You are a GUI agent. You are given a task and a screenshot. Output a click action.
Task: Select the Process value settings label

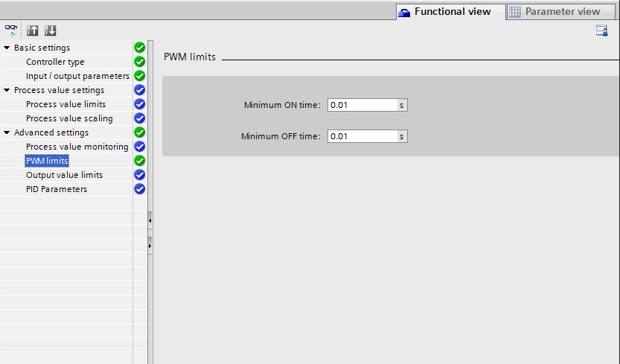pos(59,90)
